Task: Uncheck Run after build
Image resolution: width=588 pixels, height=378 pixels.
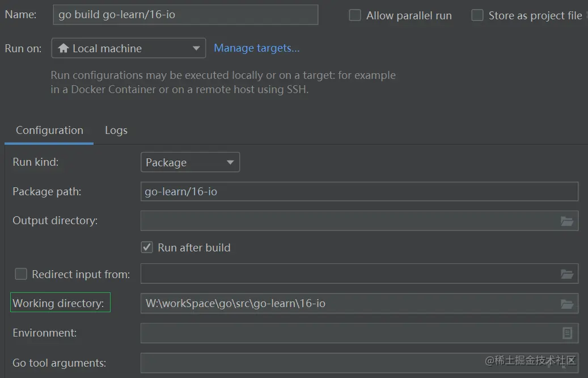Action: pos(147,247)
